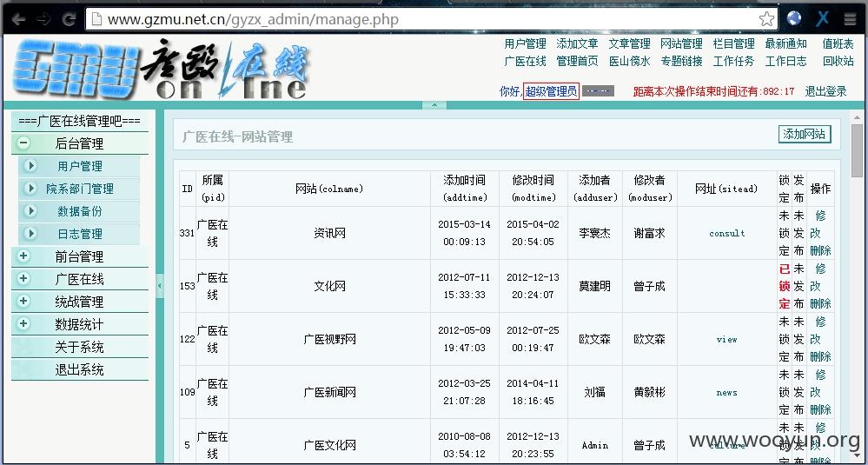Collapse the top header with the arrow handle

(x=434, y=105)
